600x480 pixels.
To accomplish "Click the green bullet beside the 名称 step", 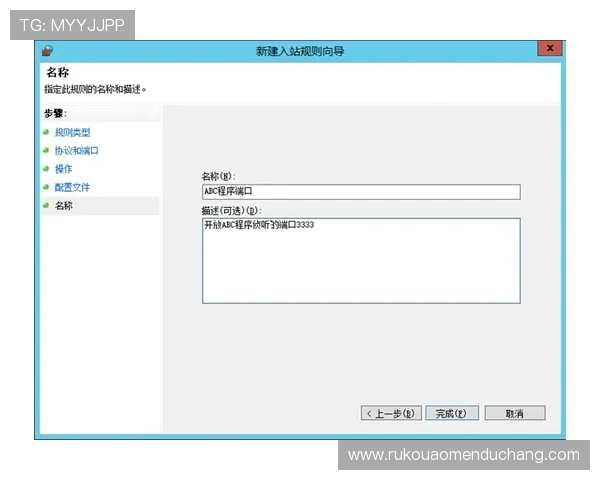I will point(46,205).
